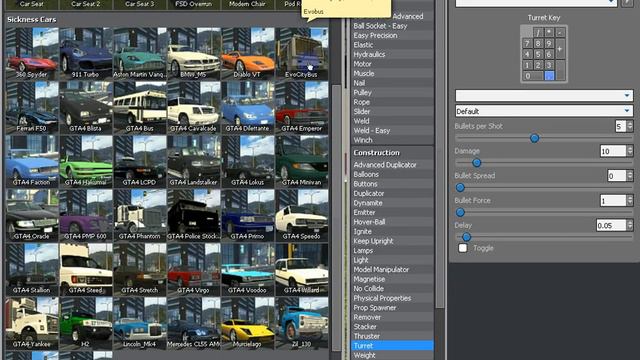Open the Car Seat 2 tab

pyautogui.click(x=86, y=4)
